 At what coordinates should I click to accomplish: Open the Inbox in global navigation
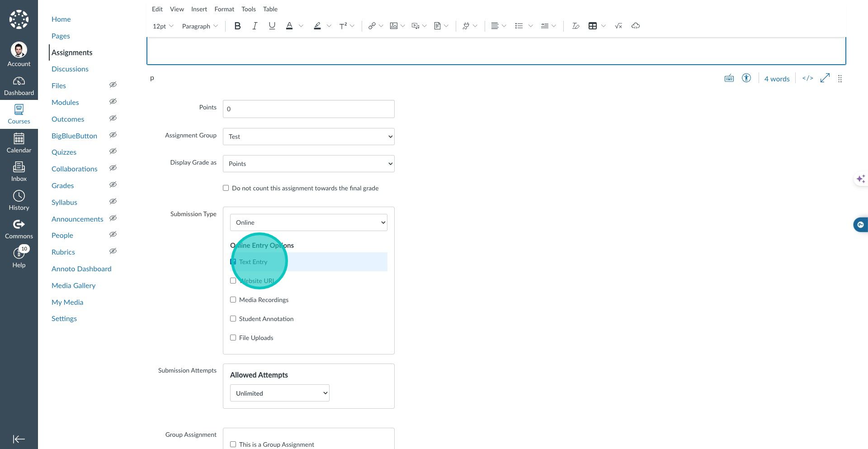pyautogui.click(x=19, y=172)
